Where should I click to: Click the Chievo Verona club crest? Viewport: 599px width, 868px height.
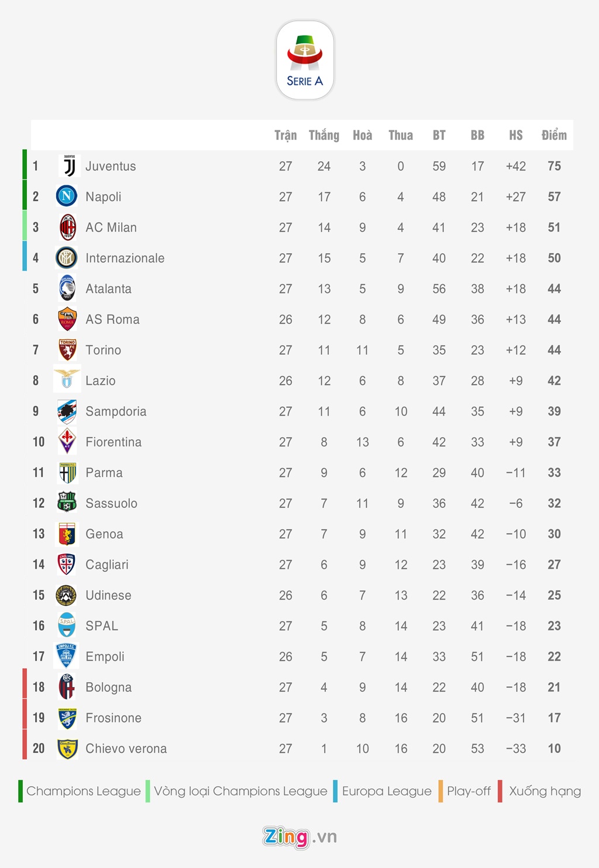tap(67, 748)
